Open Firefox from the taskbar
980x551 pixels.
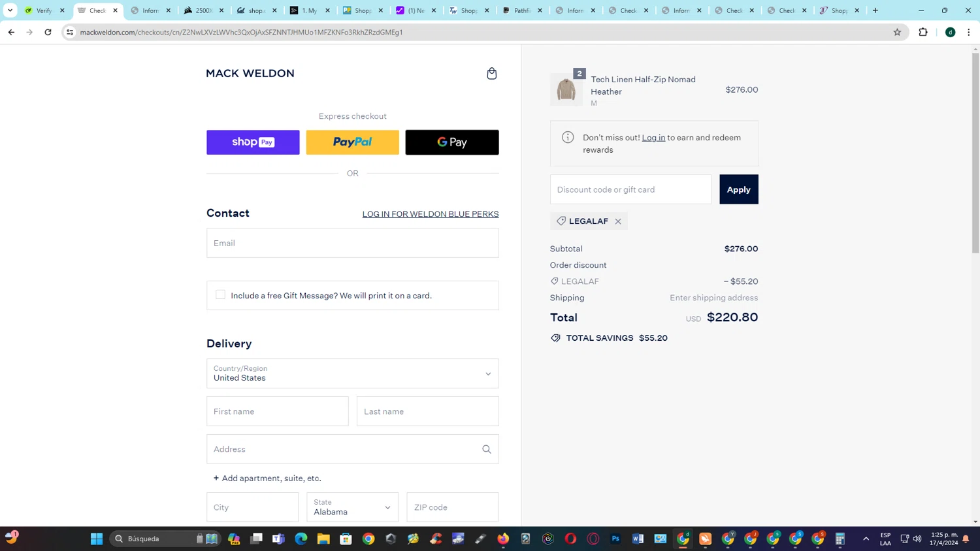(503, 539)
